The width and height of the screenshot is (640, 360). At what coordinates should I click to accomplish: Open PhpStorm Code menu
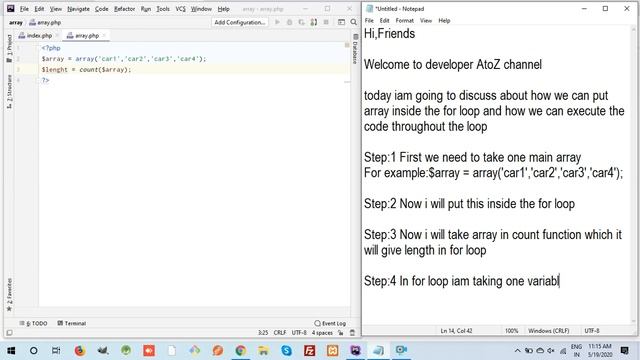coord(102,9)
